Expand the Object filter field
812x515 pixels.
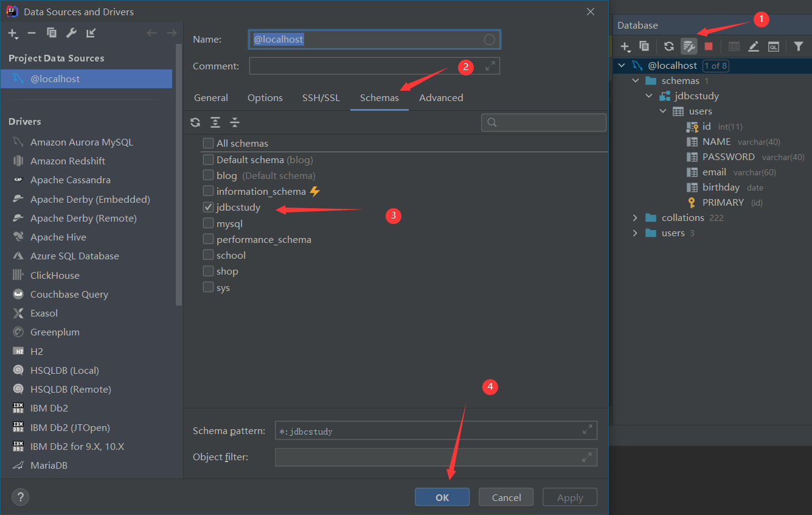point(588,457)
